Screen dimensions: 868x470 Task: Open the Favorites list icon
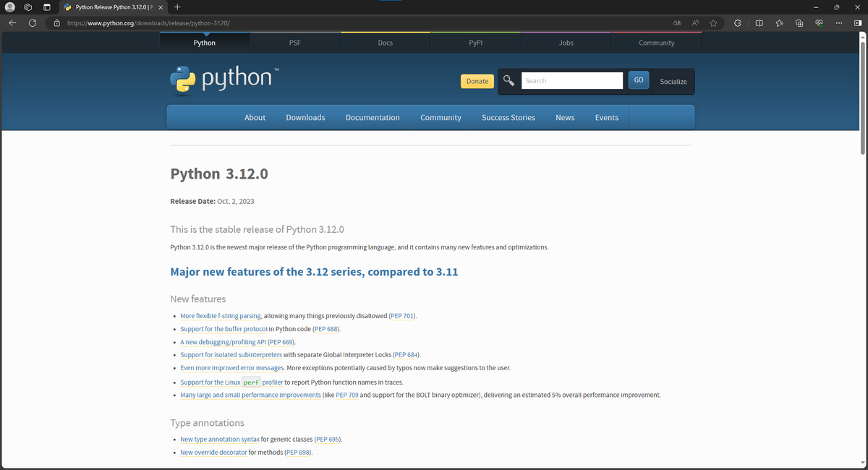(x=780, y=23)
